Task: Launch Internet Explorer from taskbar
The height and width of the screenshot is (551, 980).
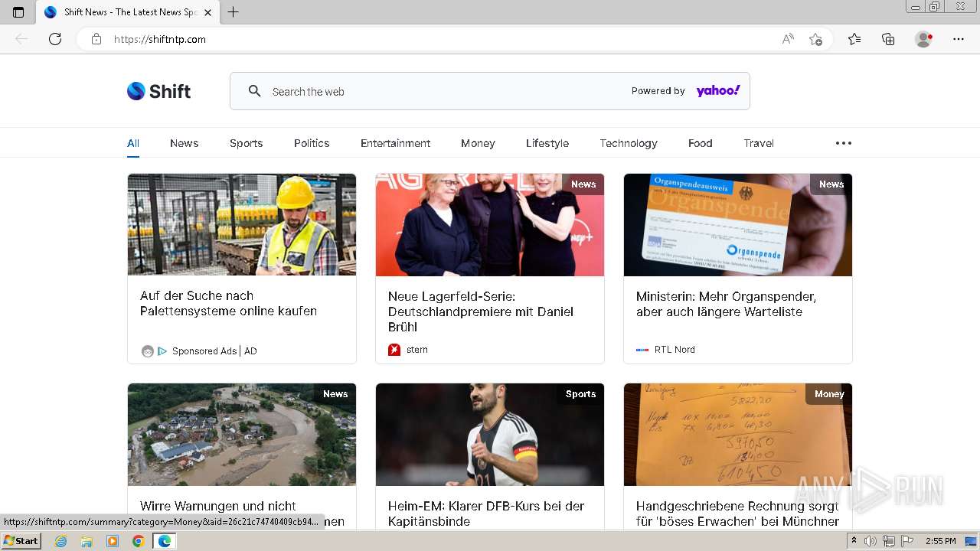Action: point(60,541)
